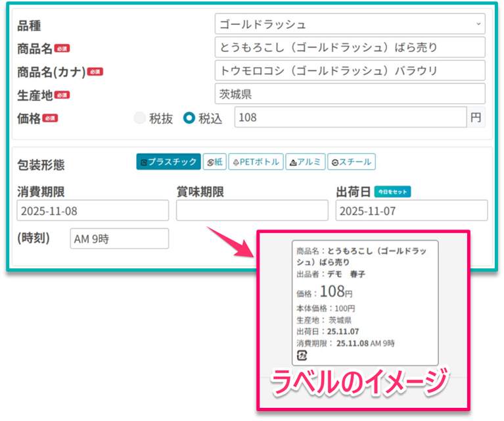Select the 税込 radio button
The image size is (504, 421).
click(x=189, y=118)
